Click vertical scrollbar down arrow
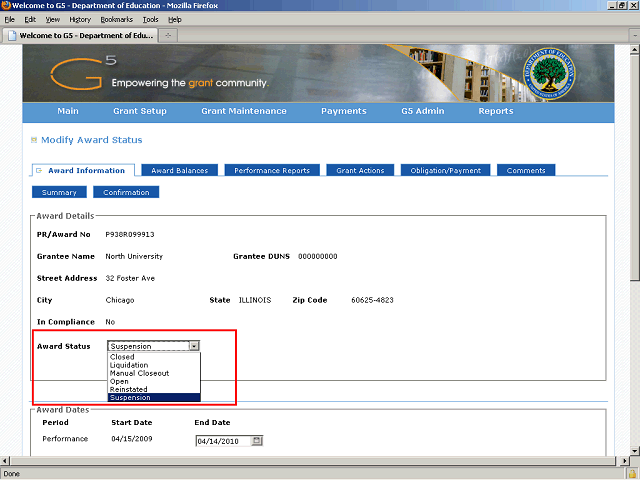Viewport: 640px width, 480px height. [x=634, y=451]
